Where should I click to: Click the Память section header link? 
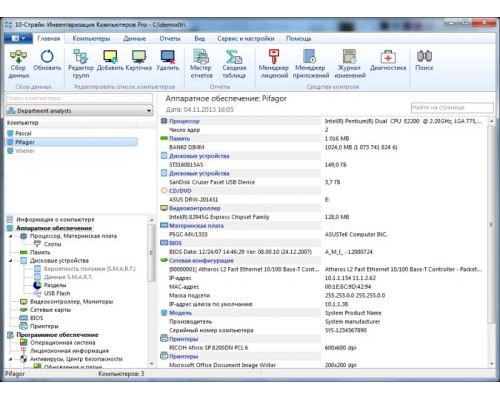(179, 138)
